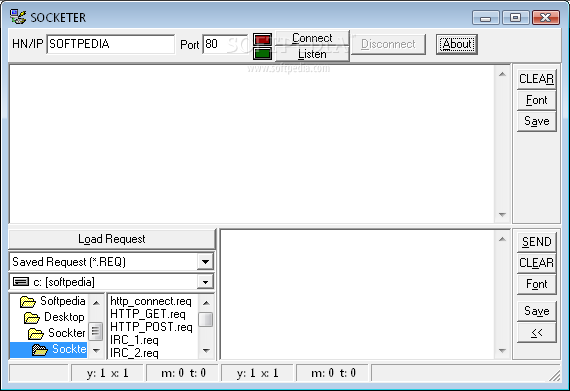Click the Softpedia folder icon

28,302
